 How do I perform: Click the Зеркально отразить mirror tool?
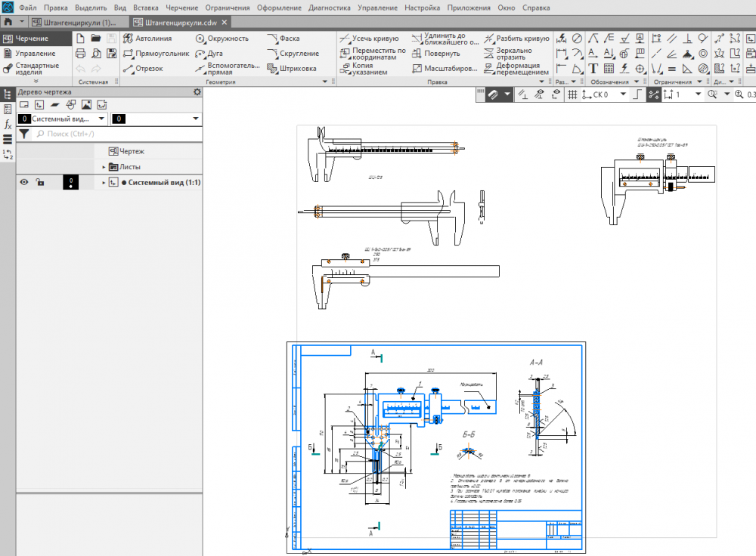click(x=507, y=54)
